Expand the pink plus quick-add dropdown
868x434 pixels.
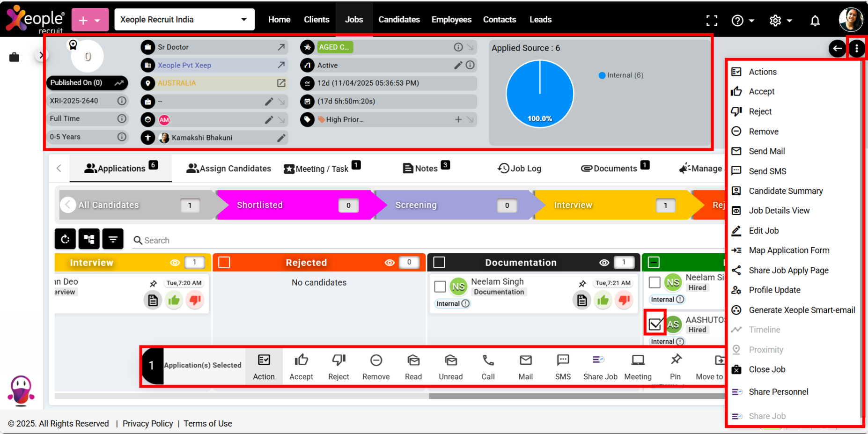(90, 20)
